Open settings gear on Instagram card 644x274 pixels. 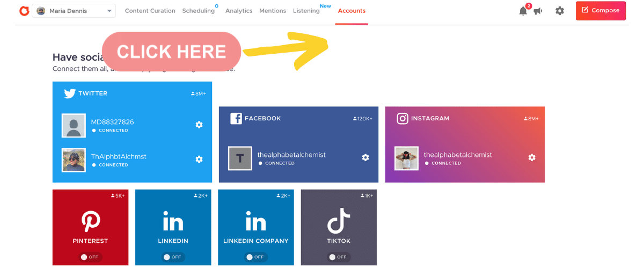click(532, 157)
